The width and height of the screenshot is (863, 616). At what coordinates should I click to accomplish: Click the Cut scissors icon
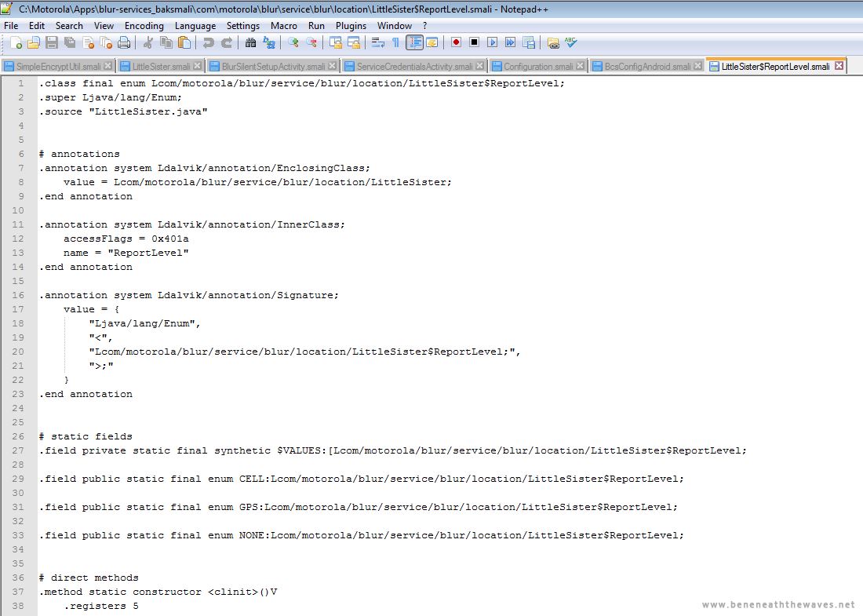(148, 43)
